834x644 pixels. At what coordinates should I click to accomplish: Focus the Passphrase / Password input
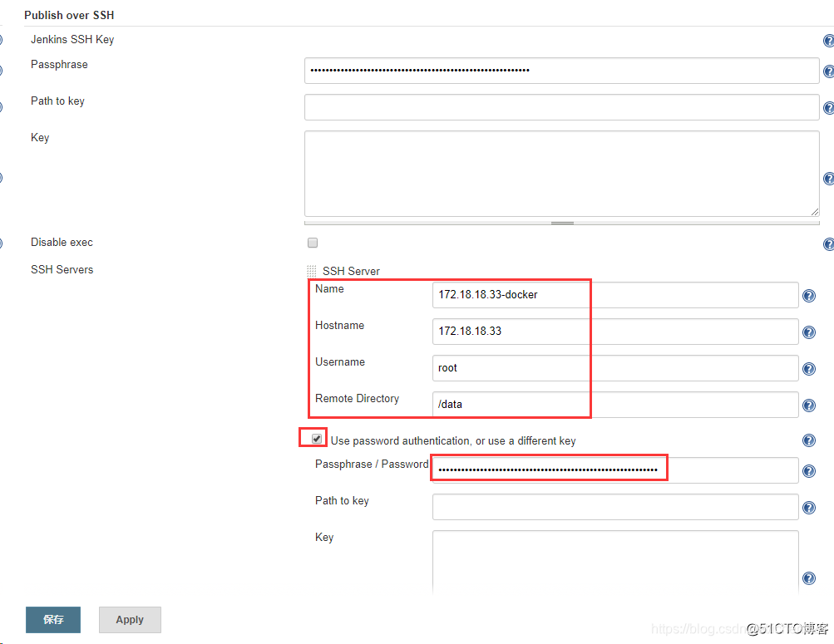click(615, 470)
